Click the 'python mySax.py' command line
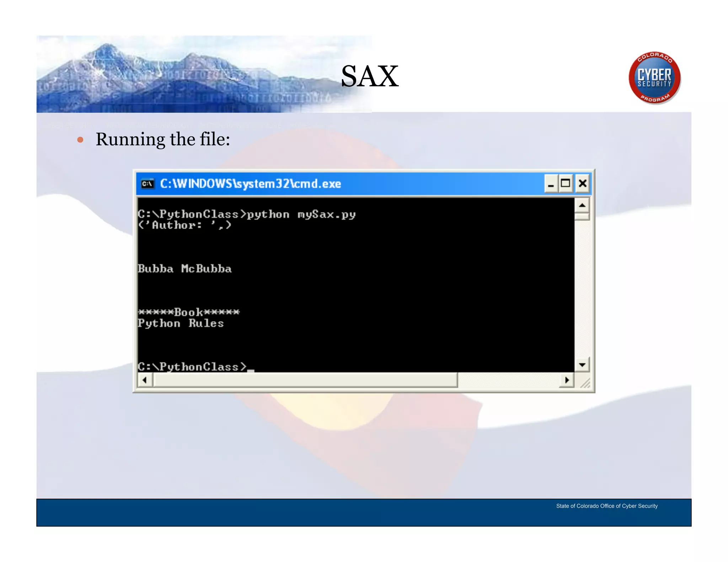Viewport: 728px width, 562px height. coord(247,214)
